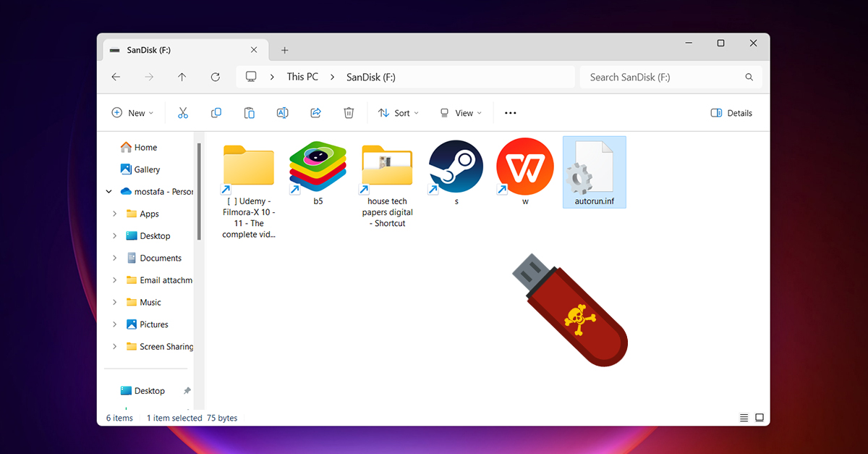Expand the Documents tree node

click(x=115, y=258)
